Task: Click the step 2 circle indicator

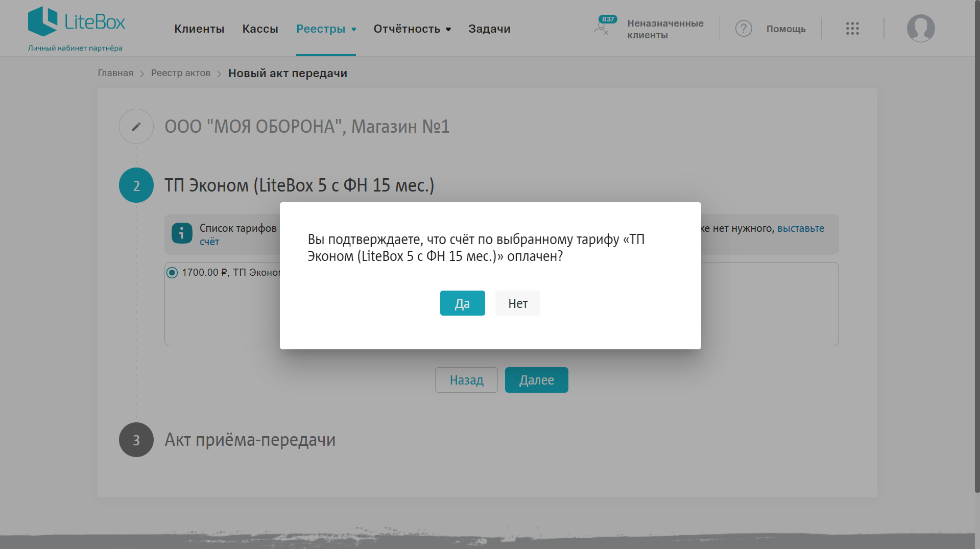Action: pos(136,185)
